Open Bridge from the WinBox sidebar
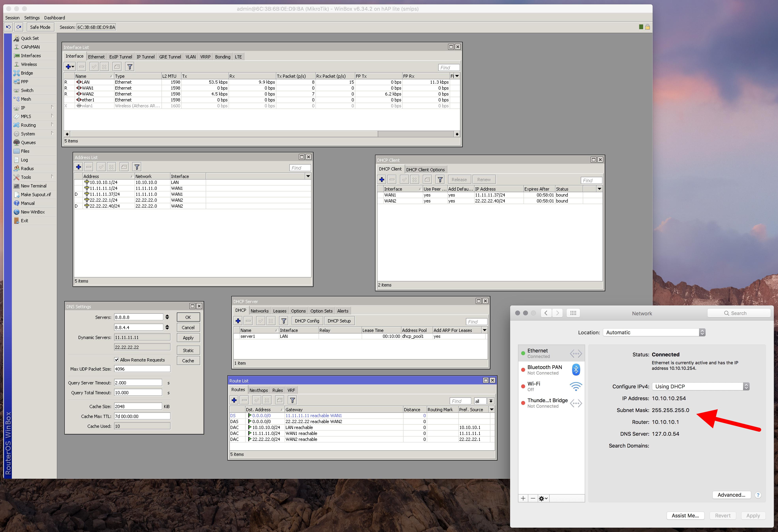778x532 pixels. [x=27, y=73]
